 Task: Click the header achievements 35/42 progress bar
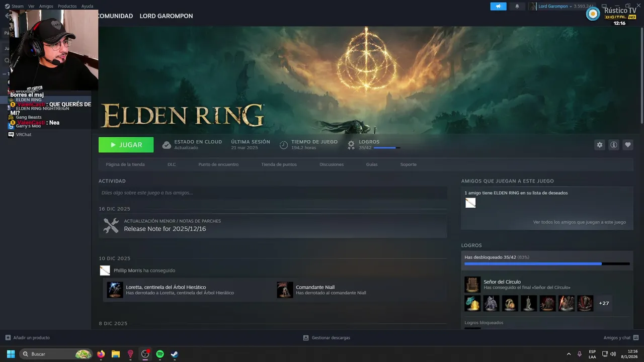coord(387,148)
